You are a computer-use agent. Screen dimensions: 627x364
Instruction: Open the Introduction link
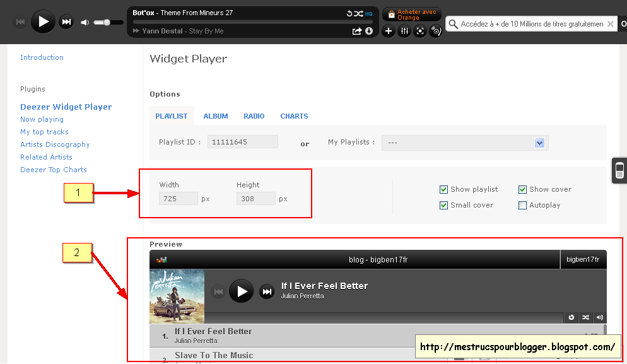42,57
